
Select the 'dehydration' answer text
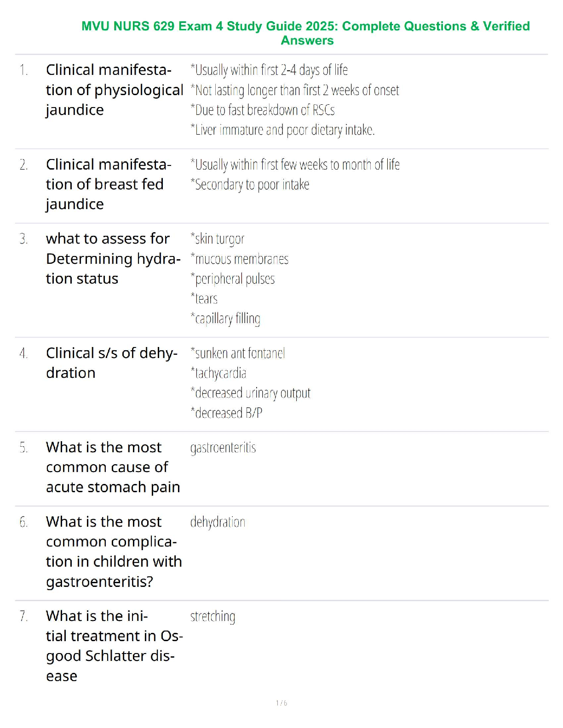pyautogui.click(x=218, y=522)
